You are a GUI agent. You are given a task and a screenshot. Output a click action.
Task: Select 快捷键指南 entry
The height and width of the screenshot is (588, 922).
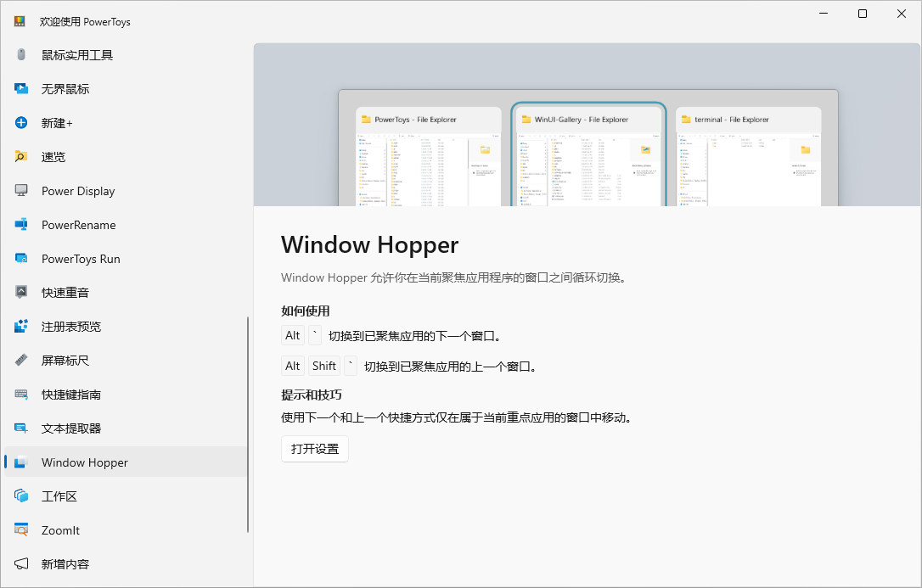point(126,395)
